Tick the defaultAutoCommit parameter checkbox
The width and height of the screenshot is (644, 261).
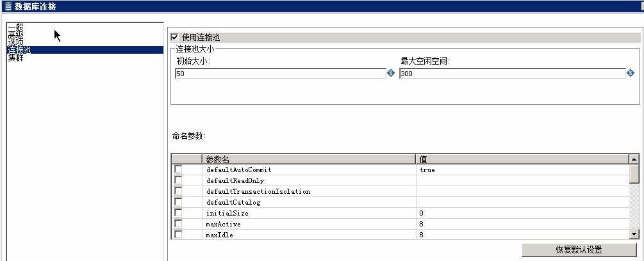coord(178,170)
